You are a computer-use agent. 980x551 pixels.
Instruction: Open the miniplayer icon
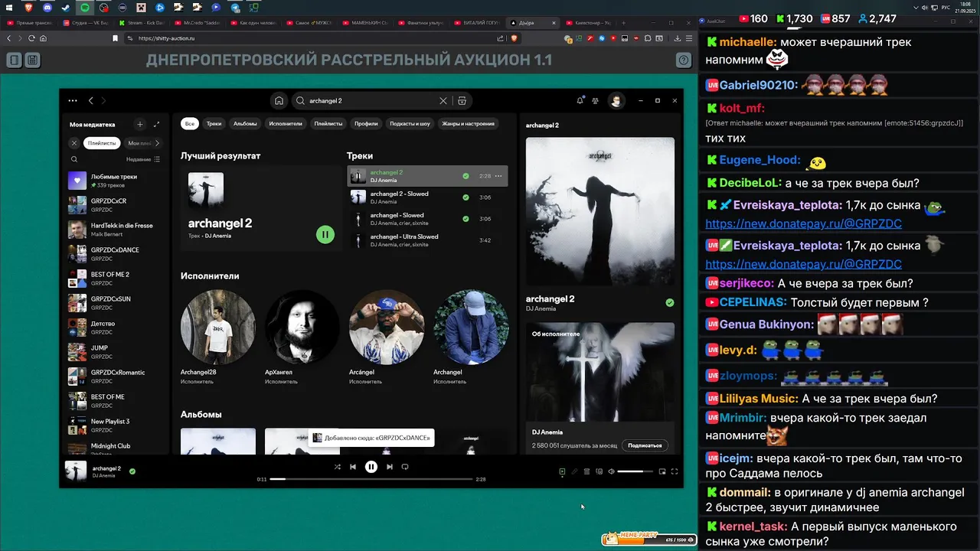click(662, 471)
